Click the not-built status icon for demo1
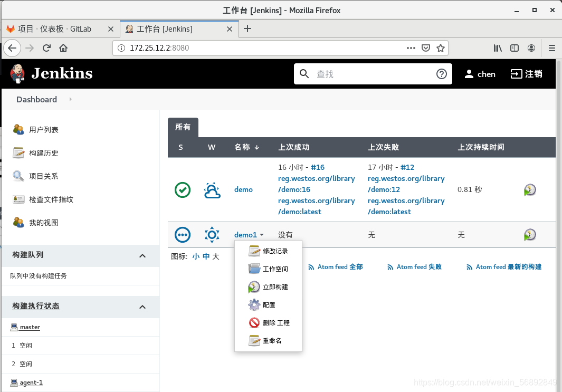The image size is (562, 392). 183,235
